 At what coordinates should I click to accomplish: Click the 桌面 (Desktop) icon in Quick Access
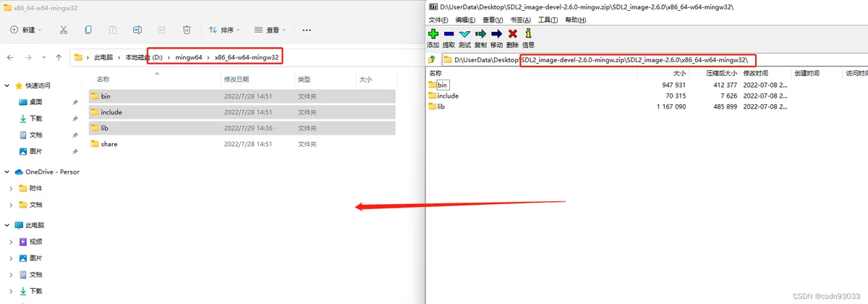(x=23, y=102)
